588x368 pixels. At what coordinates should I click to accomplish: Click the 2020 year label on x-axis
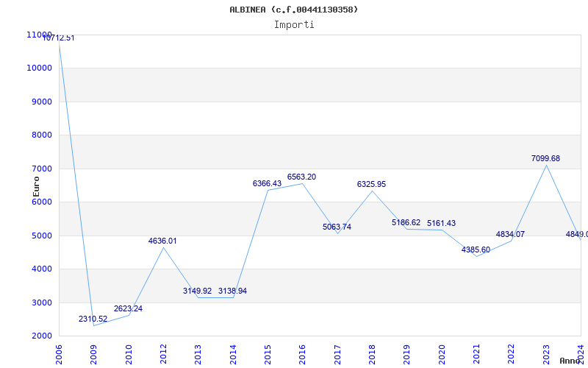[x=442, y=355]
